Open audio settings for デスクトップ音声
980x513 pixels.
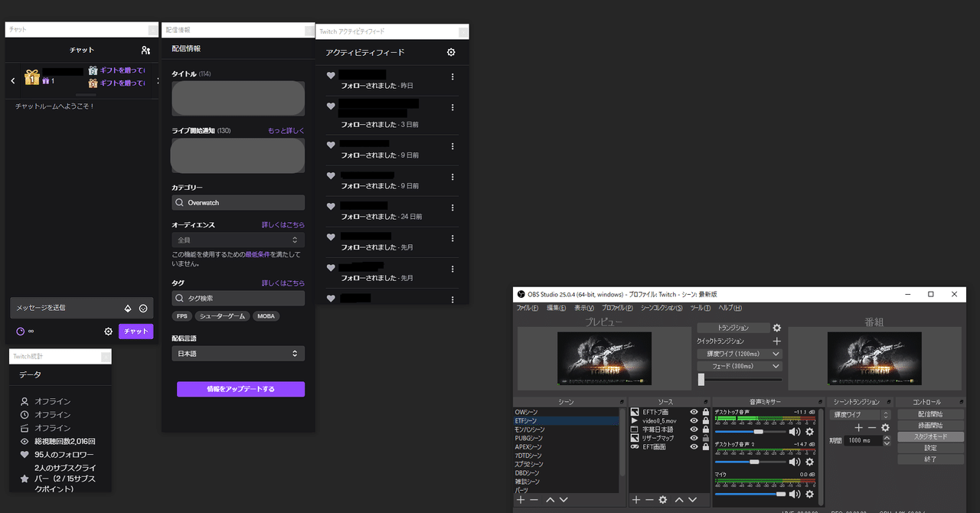[x=809, y=432]
